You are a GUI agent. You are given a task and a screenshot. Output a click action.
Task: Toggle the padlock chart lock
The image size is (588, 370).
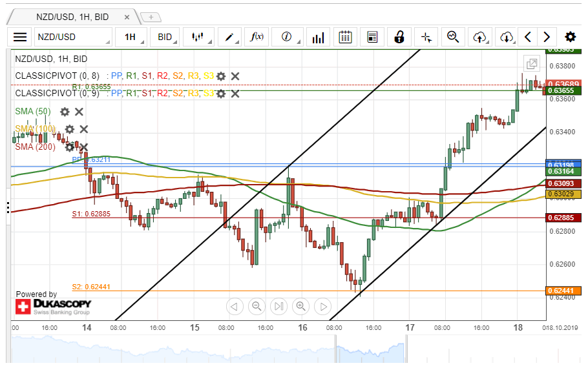[x=399, y=37]
